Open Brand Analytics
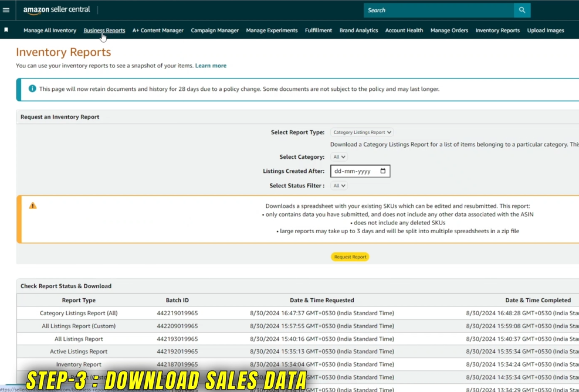 358,30
